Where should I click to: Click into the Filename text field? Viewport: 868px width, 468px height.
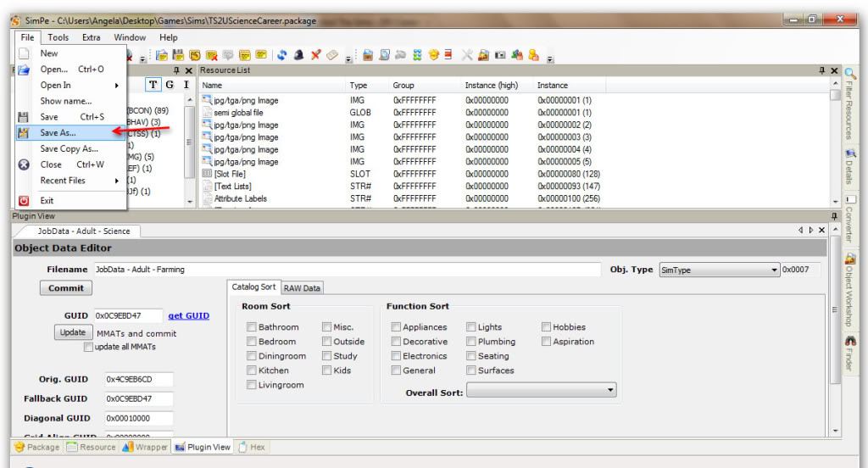coord(348,269)
